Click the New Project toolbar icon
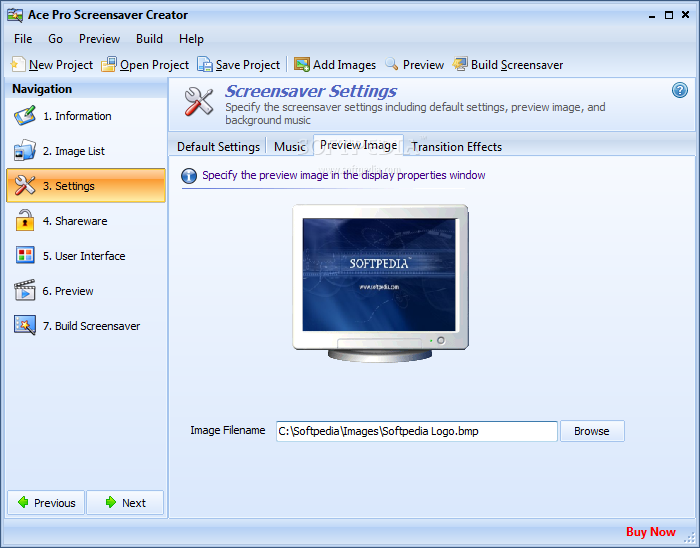This screenshot has height=548, width=700. click(18, 64)
